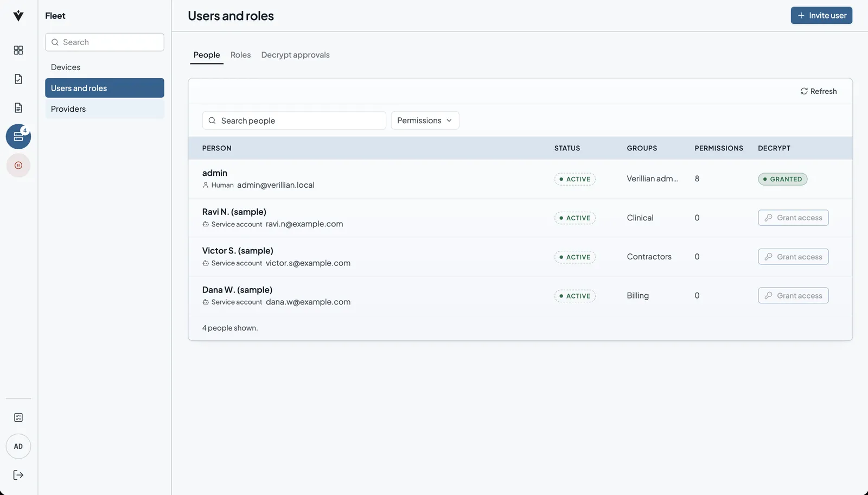Click the PERMISSIONS column header
The width and height of the screenshot is (868, 495).
click(719, 148)
